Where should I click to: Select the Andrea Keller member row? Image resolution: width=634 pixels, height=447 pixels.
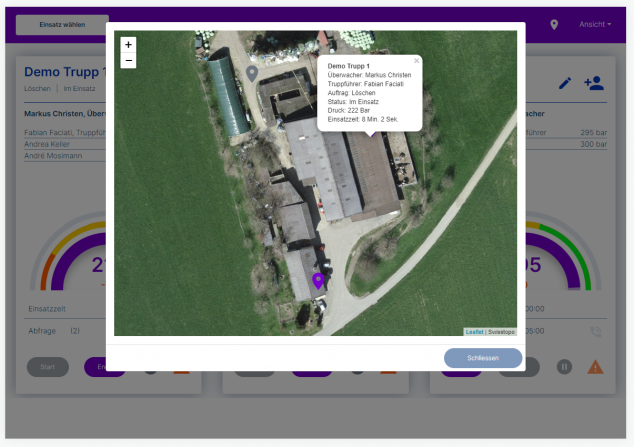click(65, 144)
